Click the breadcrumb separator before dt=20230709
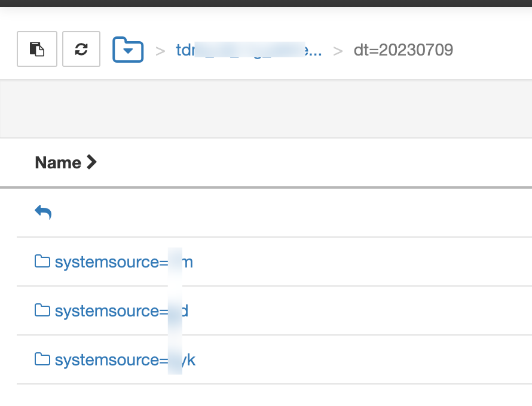The image size is (532, 406). click(338, 51)
